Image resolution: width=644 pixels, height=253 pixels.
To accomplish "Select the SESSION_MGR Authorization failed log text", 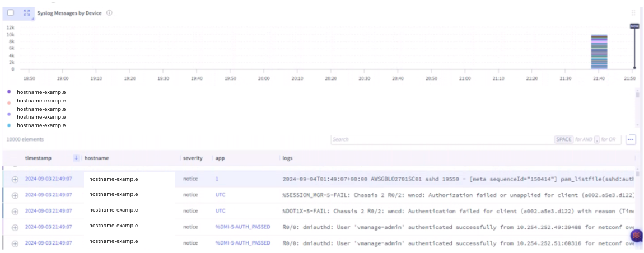I will pyautogui.click(x=458, y=195).
